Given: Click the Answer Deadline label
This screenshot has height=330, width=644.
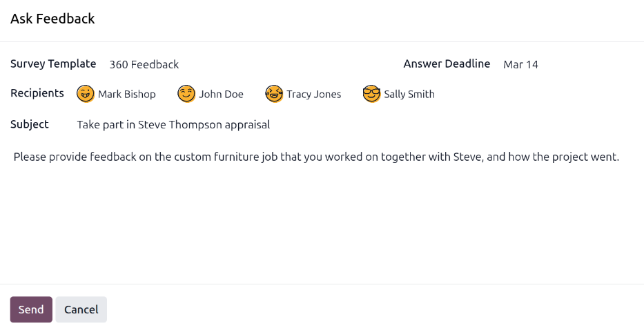Looking at the screenshot, I should (x=447, y=64).
